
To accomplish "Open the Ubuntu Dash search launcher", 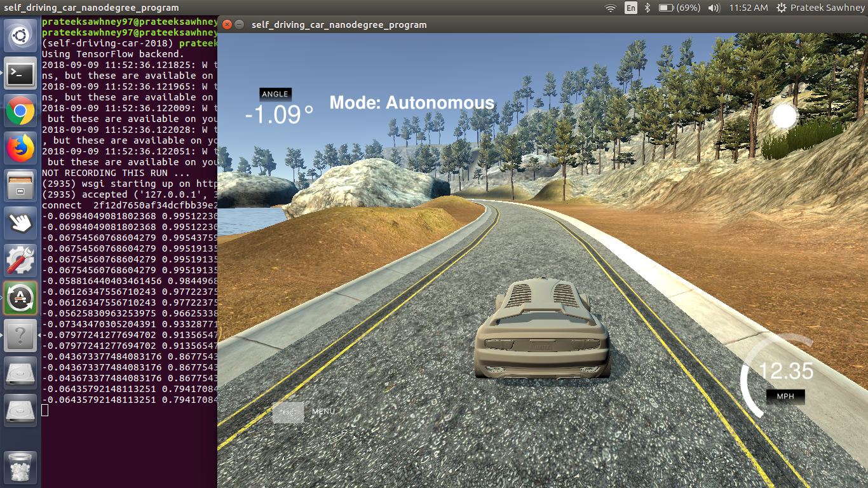I will click(x=20, y=36).
